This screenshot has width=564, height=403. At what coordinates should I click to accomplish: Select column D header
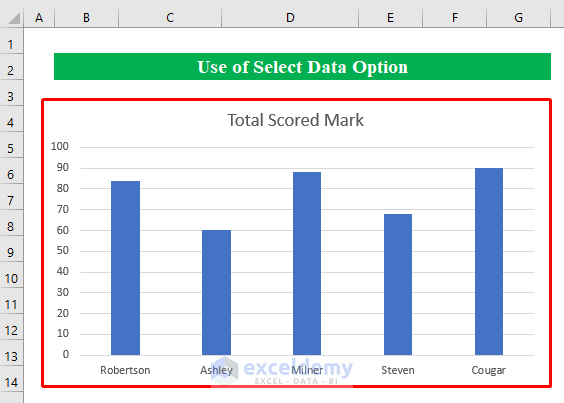click(290, 18)
